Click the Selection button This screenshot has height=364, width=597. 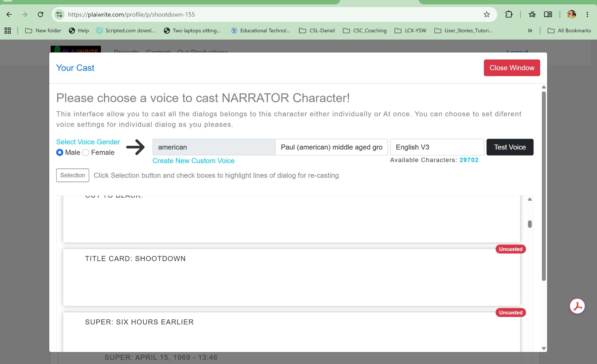tap(73, 175)
